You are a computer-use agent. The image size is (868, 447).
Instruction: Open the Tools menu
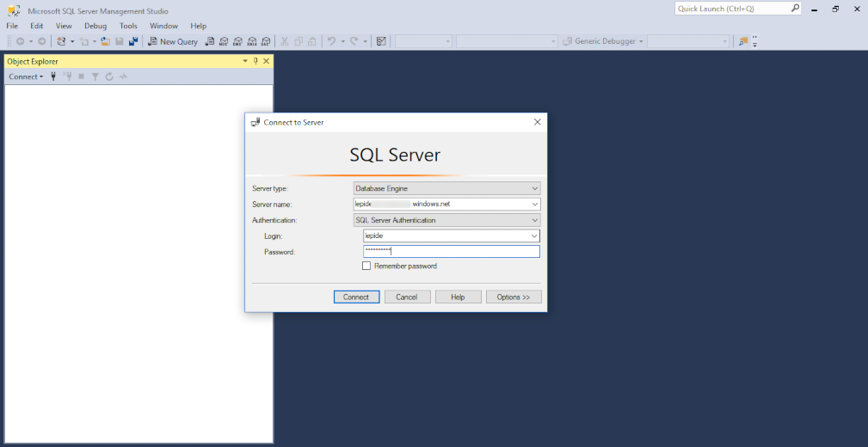128,26
